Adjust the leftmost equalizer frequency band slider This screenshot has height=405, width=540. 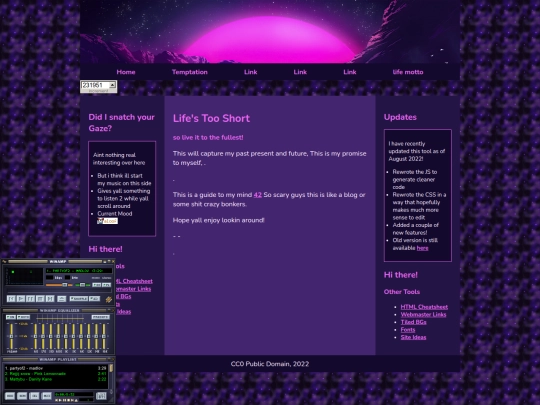click(x=35, y=336)
